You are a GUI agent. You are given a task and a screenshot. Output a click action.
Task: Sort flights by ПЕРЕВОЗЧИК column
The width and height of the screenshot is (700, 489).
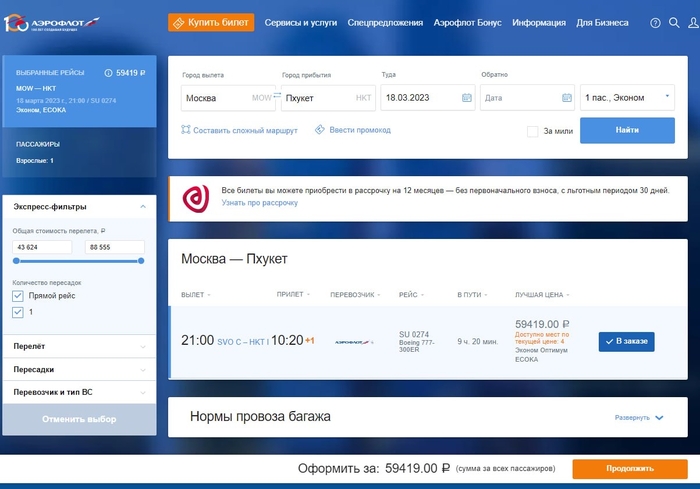click(355, 295)
